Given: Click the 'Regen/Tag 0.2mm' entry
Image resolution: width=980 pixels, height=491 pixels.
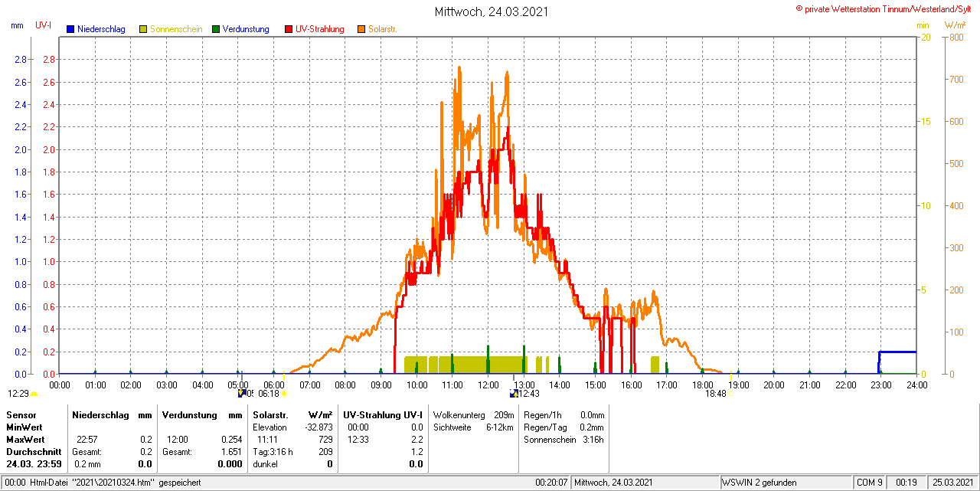Looking at the screenshot, I should click(564, 427).
